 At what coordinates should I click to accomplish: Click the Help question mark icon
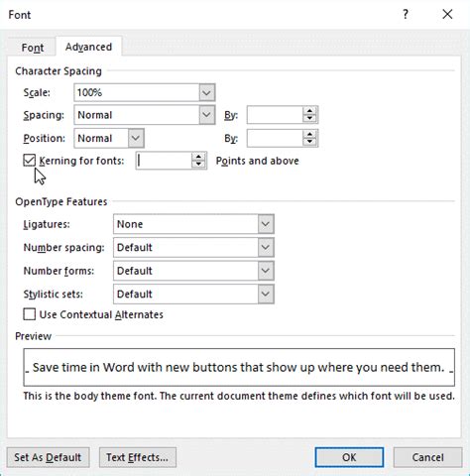(406, 14)
